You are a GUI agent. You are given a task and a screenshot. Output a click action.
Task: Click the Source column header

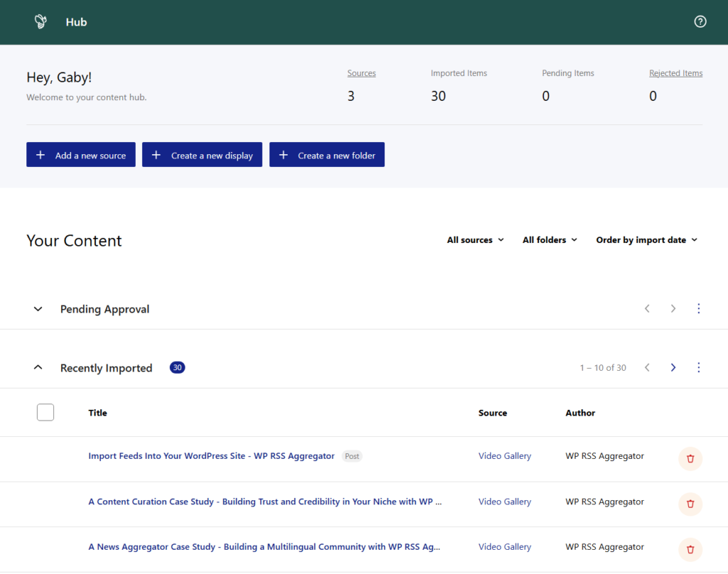pos(493,413)
